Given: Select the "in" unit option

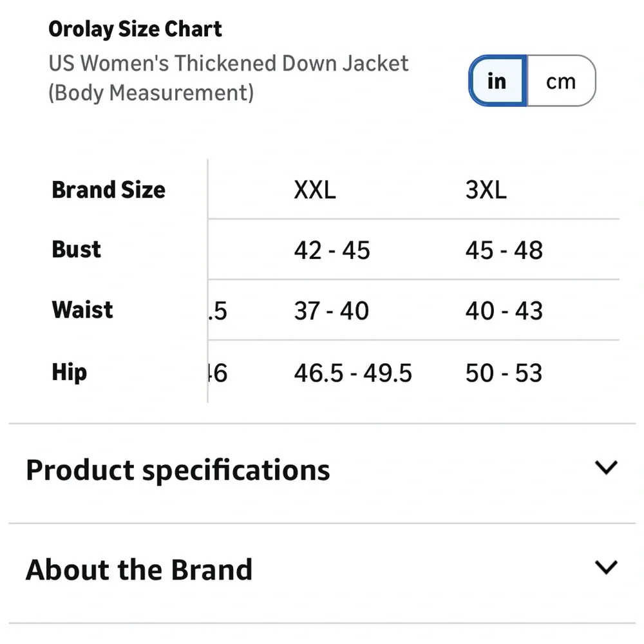Looking at the screenshot, I should point(497,81).
